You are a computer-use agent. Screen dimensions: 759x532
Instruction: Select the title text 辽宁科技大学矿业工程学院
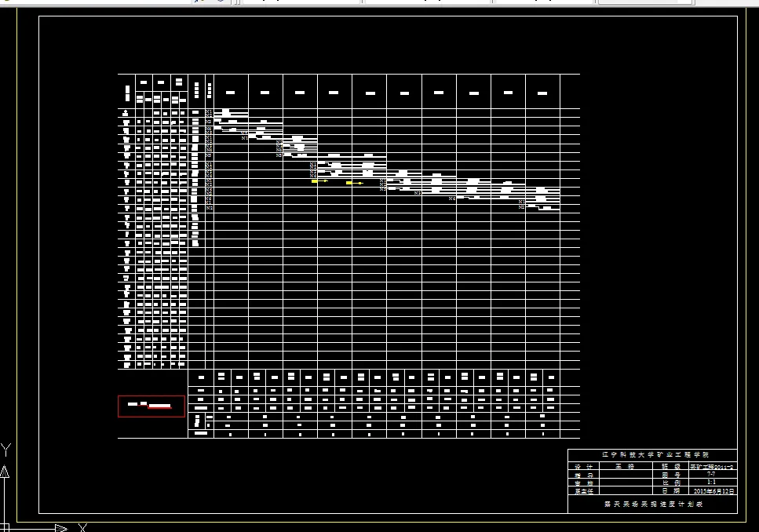pos(655,455)
